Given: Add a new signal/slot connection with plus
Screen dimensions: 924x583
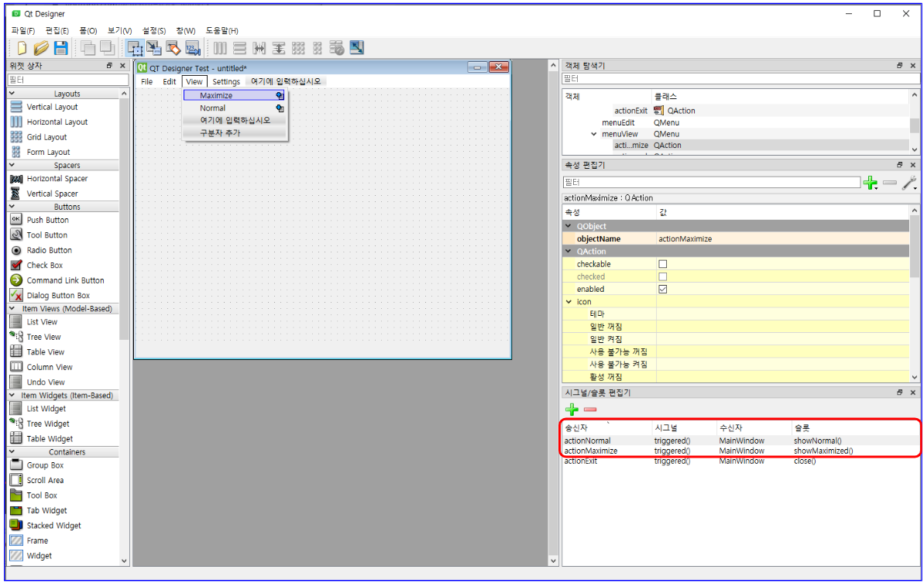Looking at the screenshot, I should [x=572, y=410].
